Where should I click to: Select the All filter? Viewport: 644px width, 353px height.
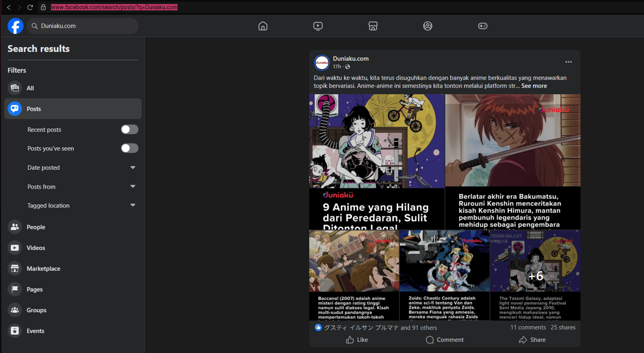point(30,88)
